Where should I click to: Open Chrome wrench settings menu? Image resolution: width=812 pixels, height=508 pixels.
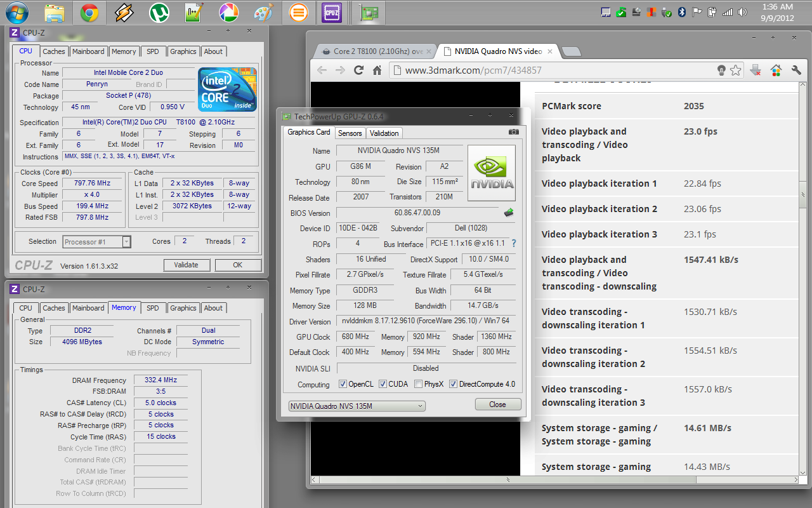pyautogui.click(x=796, y=70)
